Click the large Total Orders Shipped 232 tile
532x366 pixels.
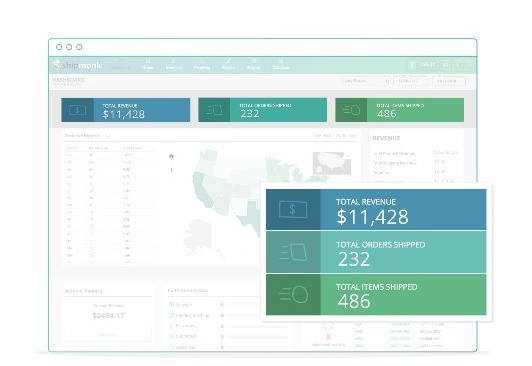coord(376,252)
